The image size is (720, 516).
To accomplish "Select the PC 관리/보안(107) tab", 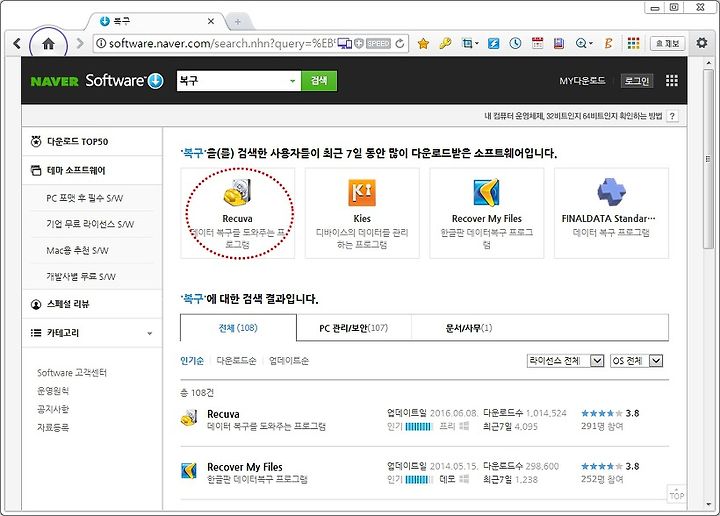I will (x=354, y=328).
